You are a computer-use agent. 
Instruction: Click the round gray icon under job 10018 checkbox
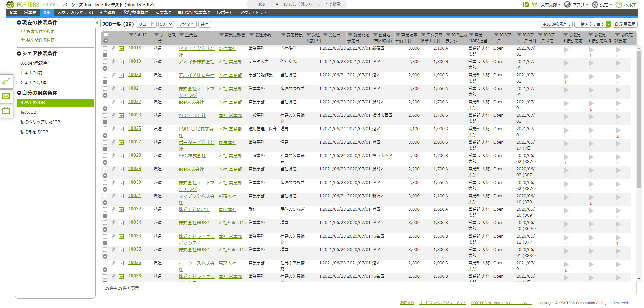pyautogui.click(x=105, y=55)
